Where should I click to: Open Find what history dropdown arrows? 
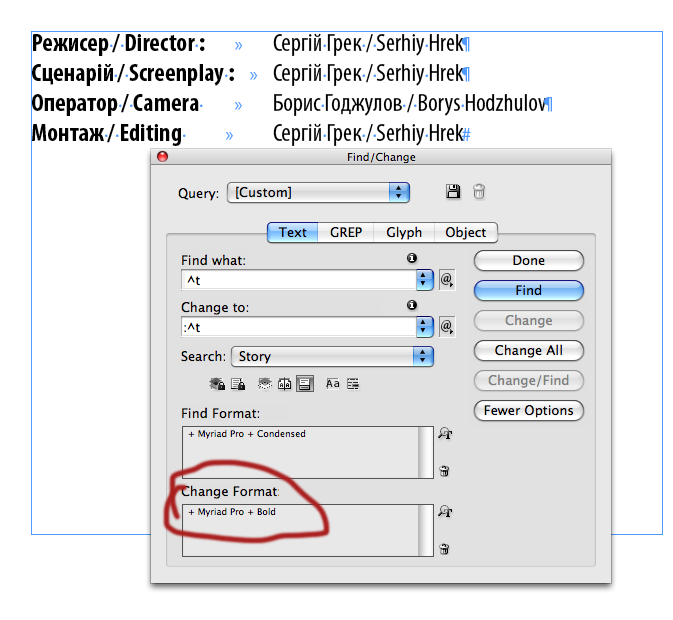424,280
